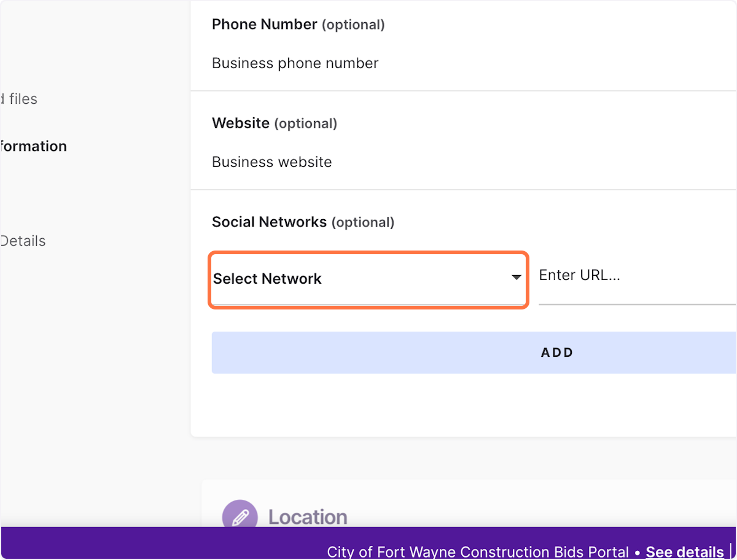737x560 pixels.
Task: Click the Phone Number label
Action: (265, 25)
